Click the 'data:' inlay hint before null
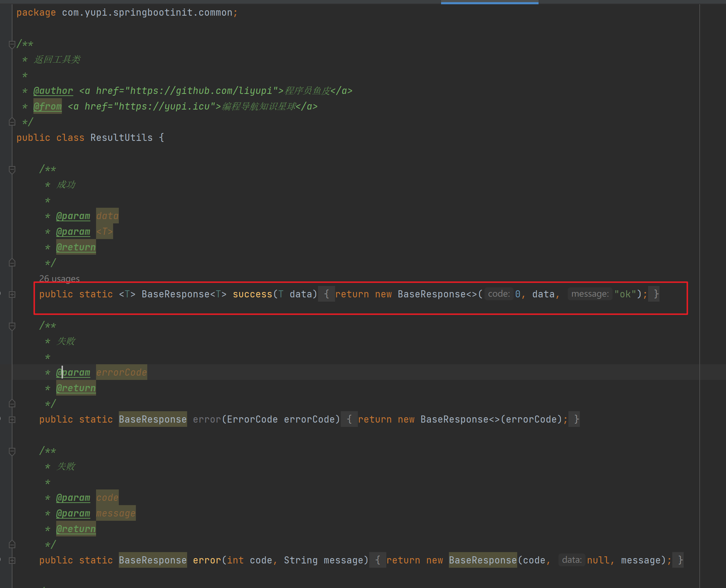Viewport: 726px width, 588px height. point(572,560)
